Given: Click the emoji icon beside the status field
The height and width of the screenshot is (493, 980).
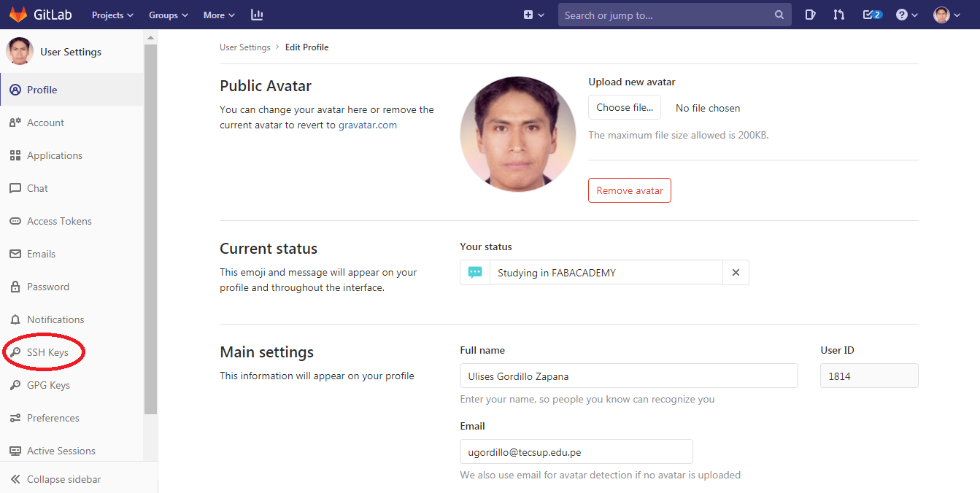Looking at the screenshot, I should tap(475, 272).
